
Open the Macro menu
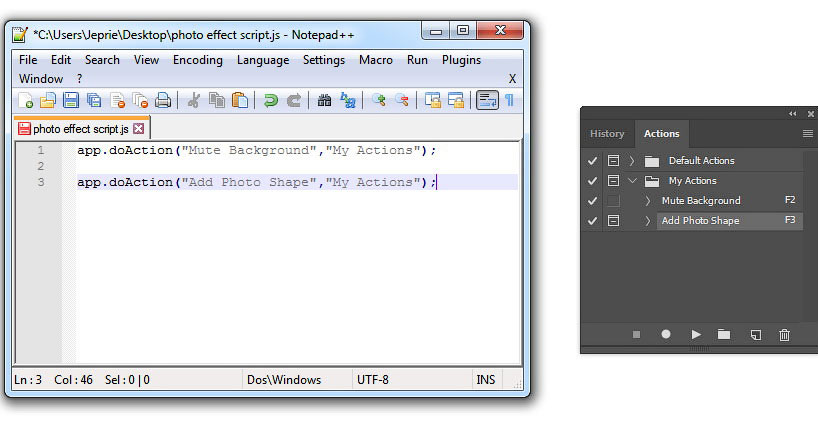[x=376, y=60]
